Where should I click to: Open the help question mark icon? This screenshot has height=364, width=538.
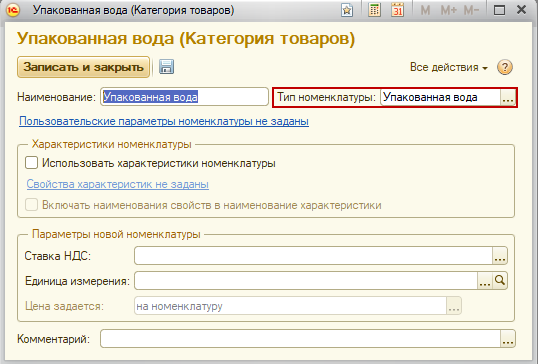(505, 67)
